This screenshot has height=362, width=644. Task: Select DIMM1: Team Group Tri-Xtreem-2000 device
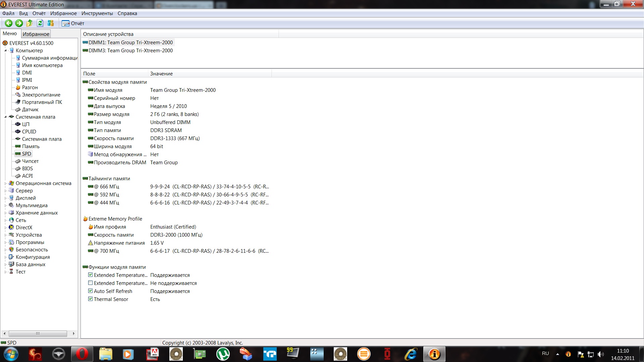click(x=128, y=43)
